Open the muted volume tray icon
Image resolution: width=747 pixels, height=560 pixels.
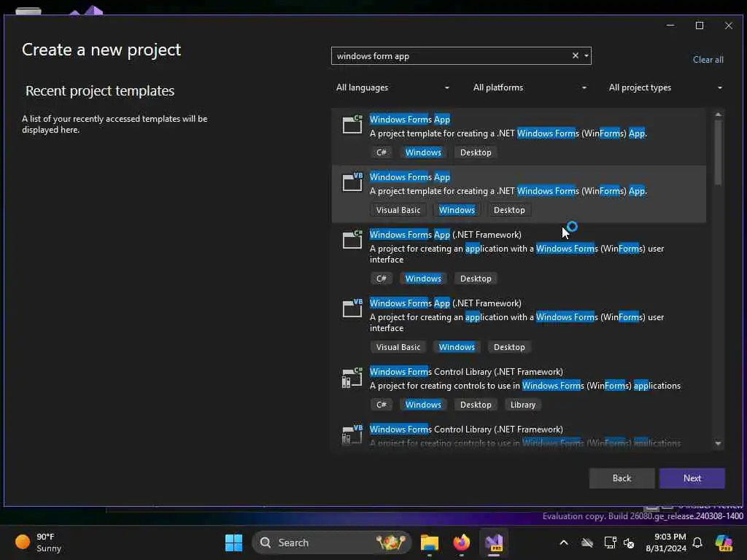pos(629,542)
